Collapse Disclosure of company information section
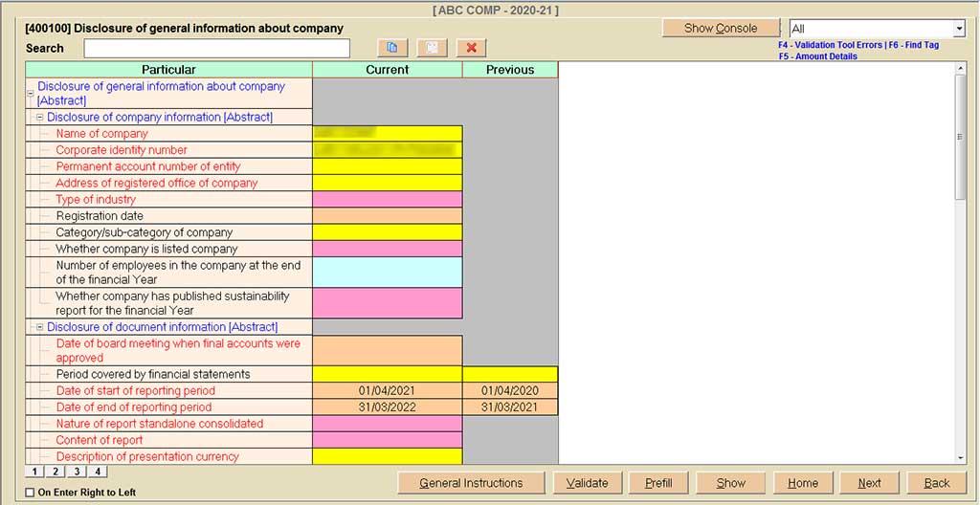980x505 pixels. pos(39,118)
